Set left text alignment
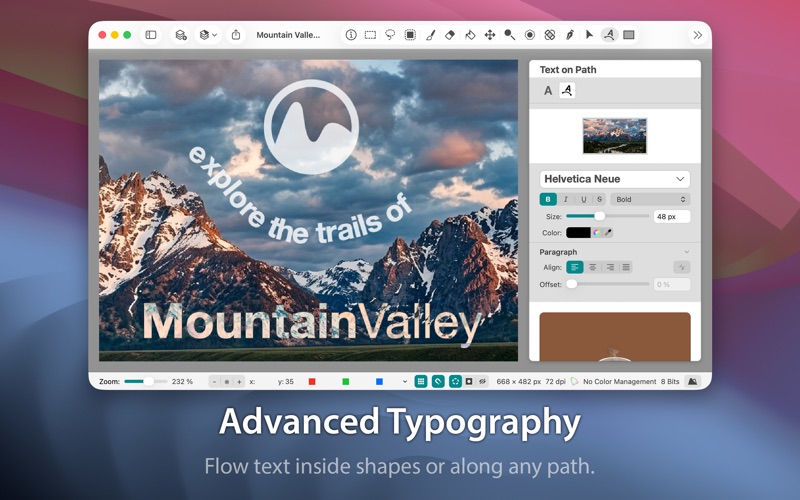Screen dimensions: 800x500 tap(574, 267)
